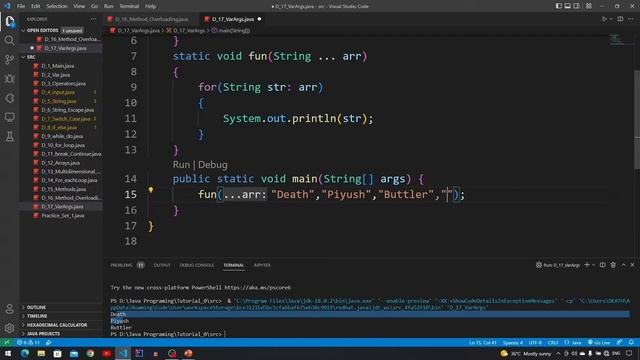Open the Selection menu
Screen dimensions: 640x360
coord(57,6)
